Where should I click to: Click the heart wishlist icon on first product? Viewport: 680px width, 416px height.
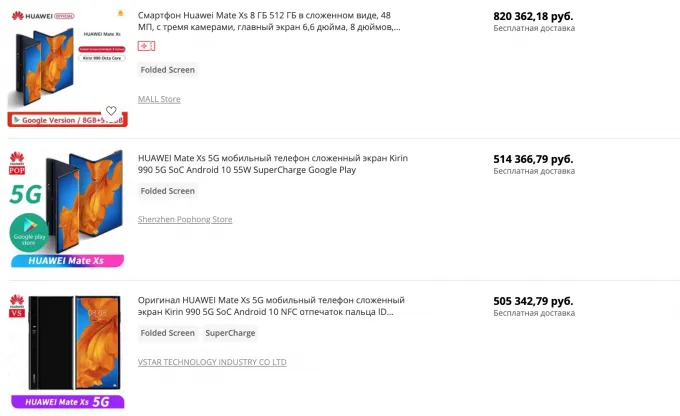pos(111,111)
